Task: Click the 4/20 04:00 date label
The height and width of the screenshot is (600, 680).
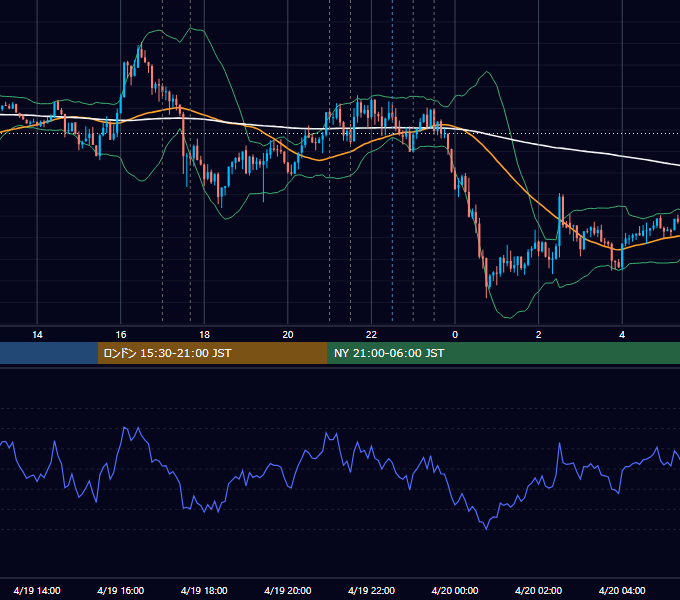Action: tap(622, 590)
